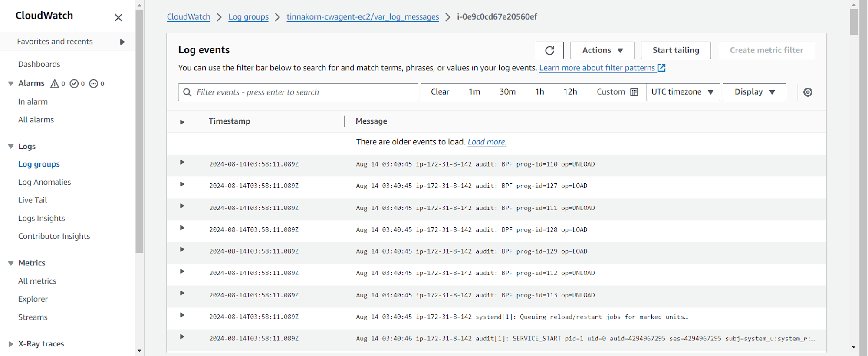The image size is (868, 356).
Task: Open Dashboards in sidebar
Action: point(39,64)
